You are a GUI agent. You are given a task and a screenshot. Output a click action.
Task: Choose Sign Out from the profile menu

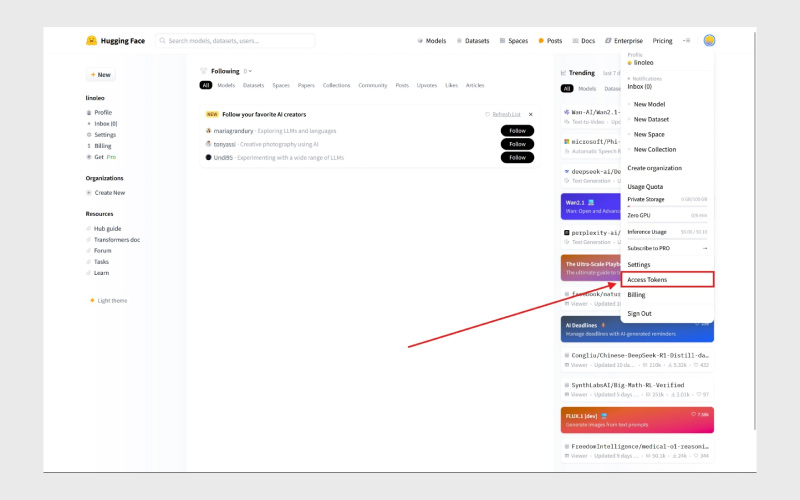639,313
